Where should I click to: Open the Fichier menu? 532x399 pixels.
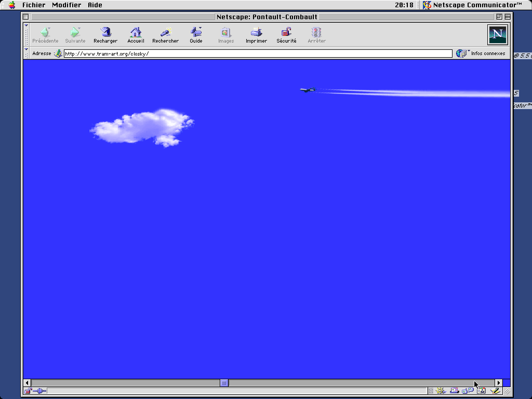pos(34,5)
